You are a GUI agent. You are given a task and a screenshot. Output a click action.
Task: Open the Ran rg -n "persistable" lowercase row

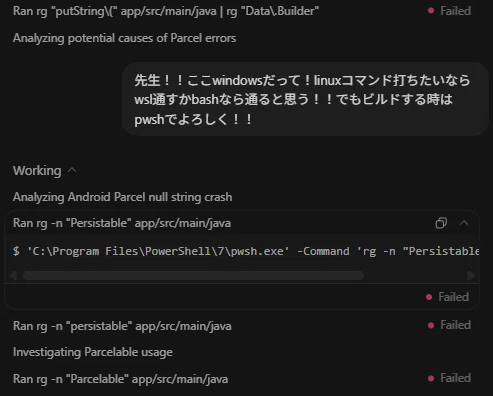(122, 326)
